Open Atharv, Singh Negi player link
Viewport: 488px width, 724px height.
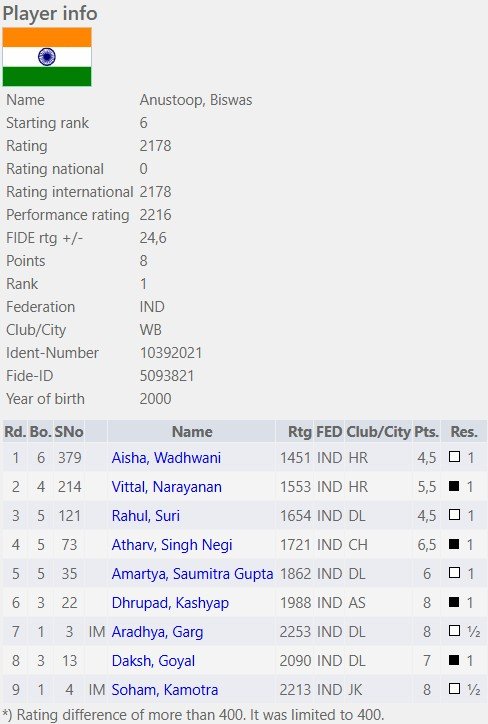pos(172,545)
